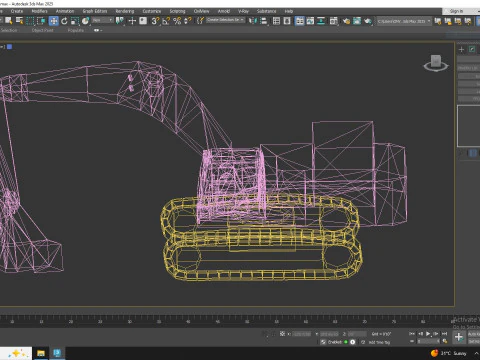Open Create Selection Set dropdown

coord(225,20)
